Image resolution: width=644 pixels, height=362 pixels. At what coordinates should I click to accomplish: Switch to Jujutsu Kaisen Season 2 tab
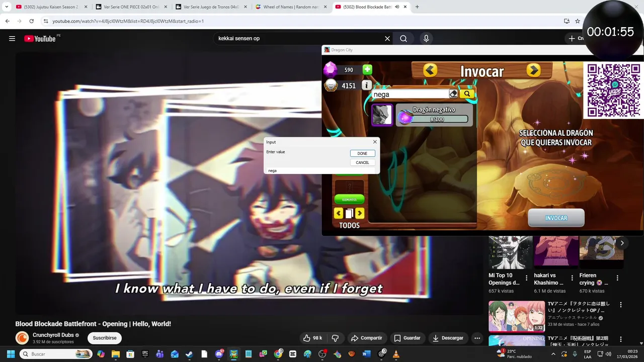tap(51, 7)
